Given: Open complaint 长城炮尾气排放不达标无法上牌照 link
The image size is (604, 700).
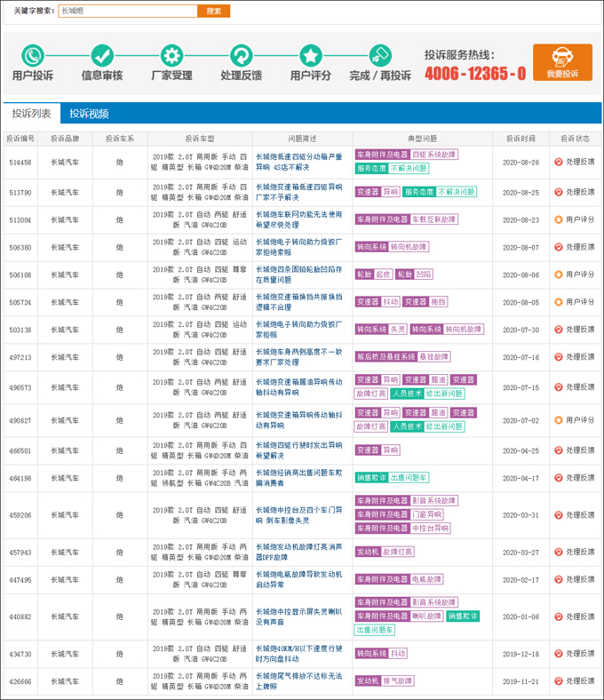Looking at the screenshot, I should (299, 681).
